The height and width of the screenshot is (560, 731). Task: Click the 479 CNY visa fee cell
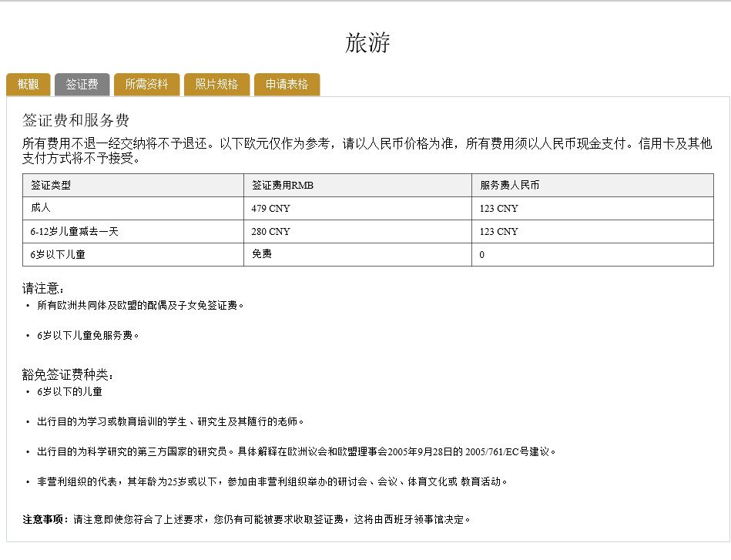[x=270, y=209]
